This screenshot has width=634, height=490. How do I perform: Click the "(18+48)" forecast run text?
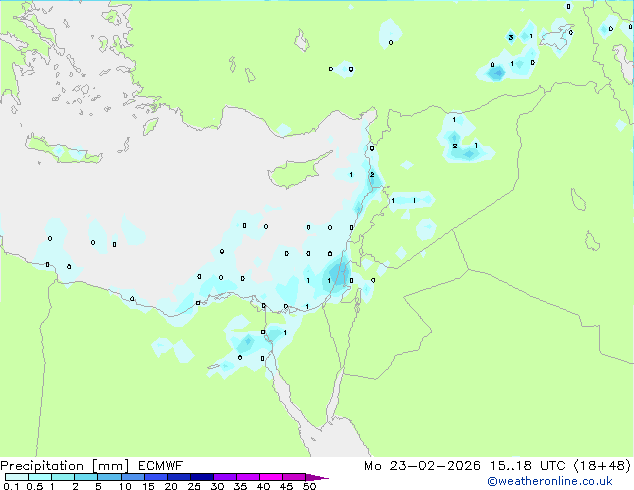coord(602,466)
